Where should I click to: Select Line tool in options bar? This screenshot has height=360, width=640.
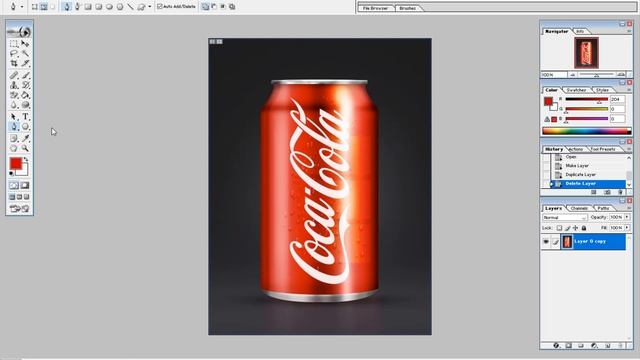pyautogui.click(x=131, y=7)
